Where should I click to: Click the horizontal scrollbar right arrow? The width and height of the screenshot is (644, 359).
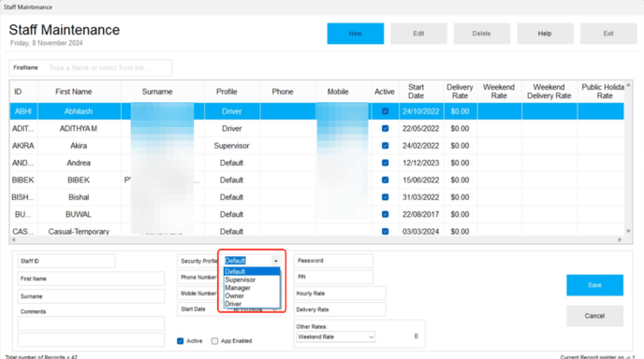coord(620,239)
